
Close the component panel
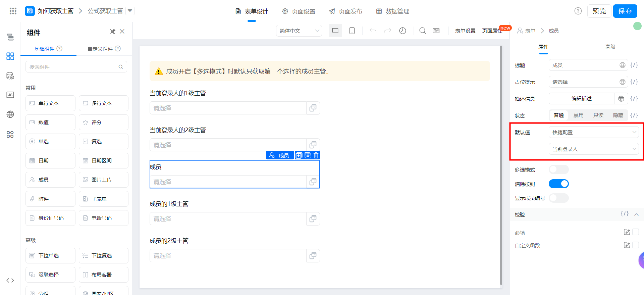[x=122, y=32]
